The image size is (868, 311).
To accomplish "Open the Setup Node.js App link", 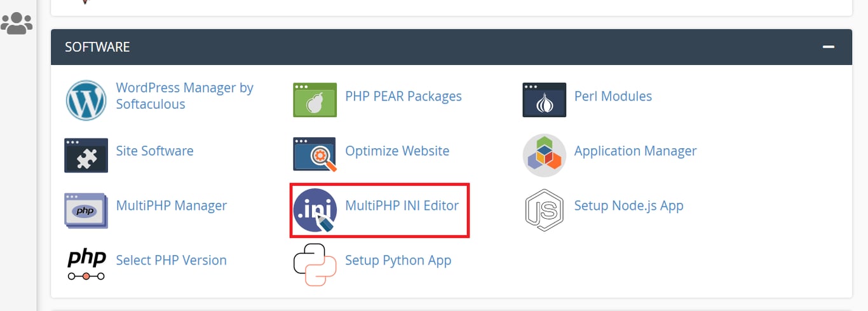I will coord(628,205).
